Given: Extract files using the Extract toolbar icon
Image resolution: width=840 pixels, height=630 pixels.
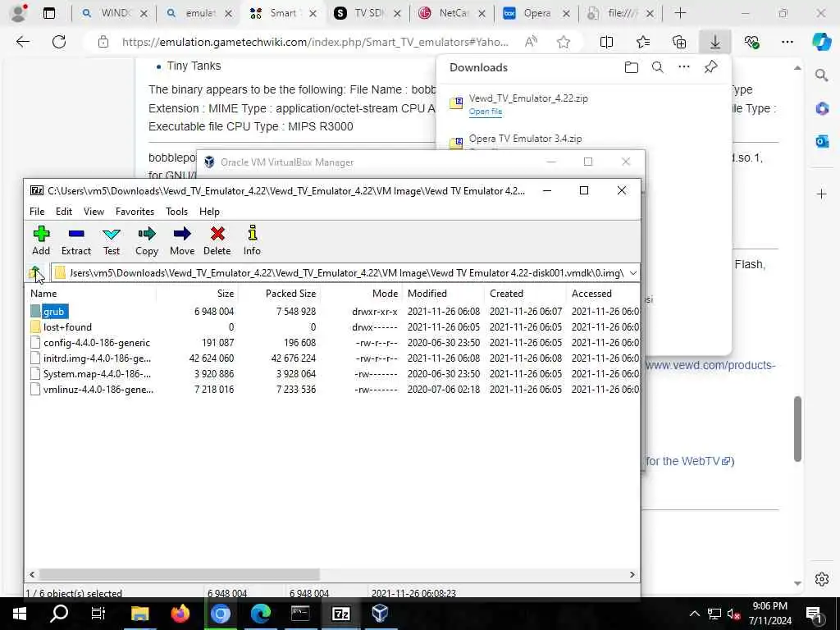Looking at the screenshot, I should tap(76, 240).
